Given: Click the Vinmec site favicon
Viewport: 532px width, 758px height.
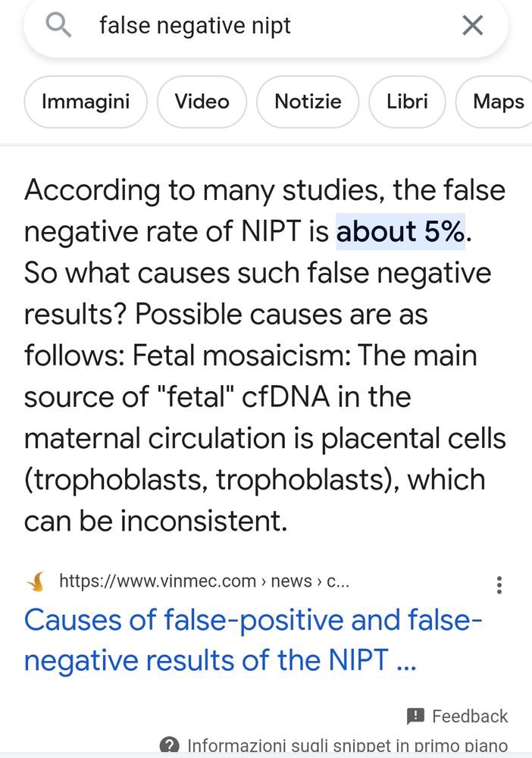Looking at the screenshot, I should pyautogui.click(x=36, y=581).
